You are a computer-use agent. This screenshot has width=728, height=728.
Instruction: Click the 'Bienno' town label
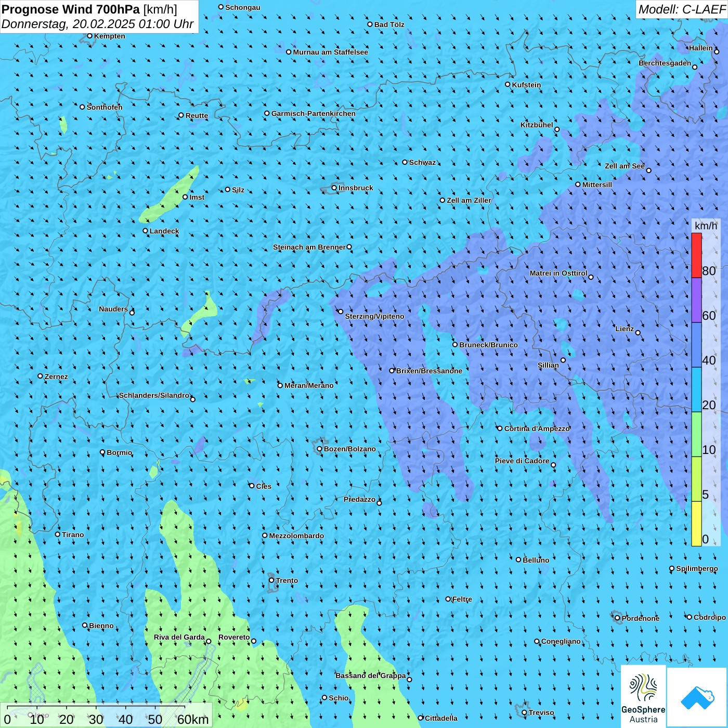(x=101, y=626)
